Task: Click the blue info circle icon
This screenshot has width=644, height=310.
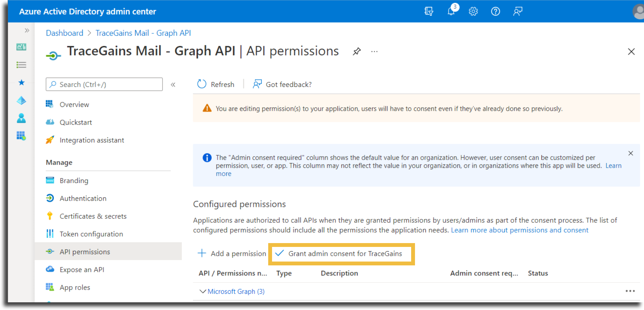Action: pos(207,158)
